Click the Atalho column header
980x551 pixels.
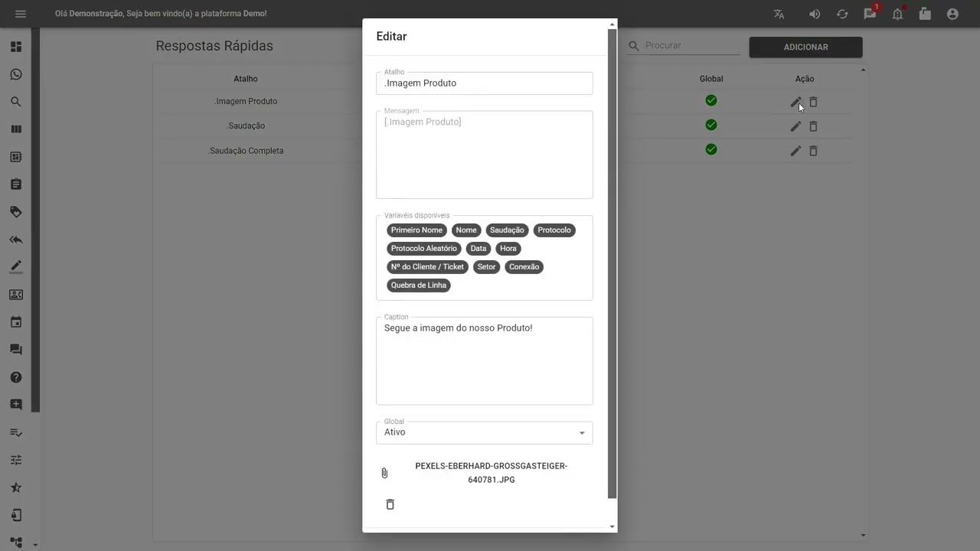pos(246,79)
